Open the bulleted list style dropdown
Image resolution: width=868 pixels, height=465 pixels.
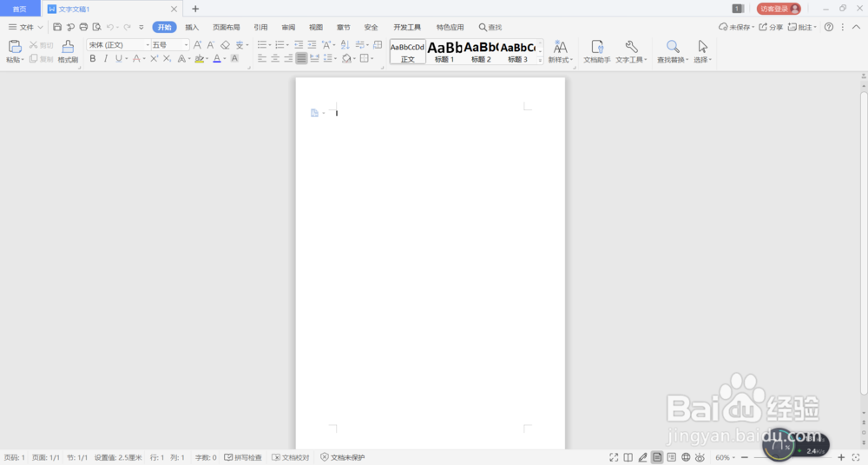(270, 45)
